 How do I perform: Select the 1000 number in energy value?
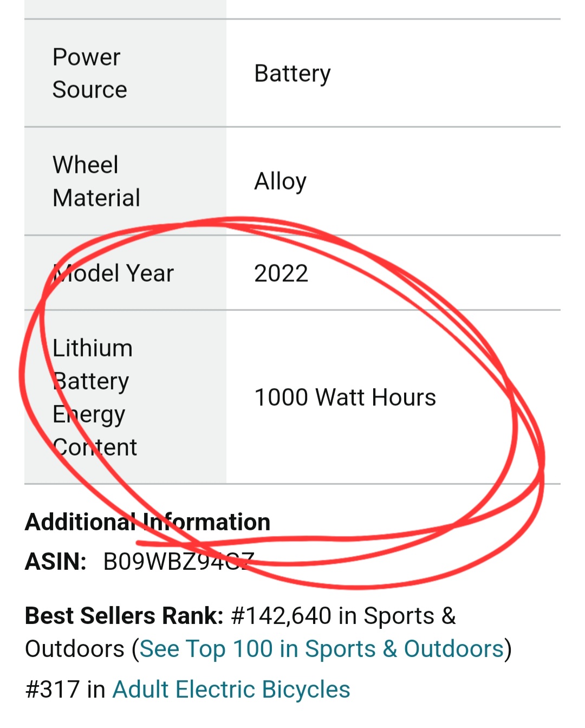tap(282, 397)
